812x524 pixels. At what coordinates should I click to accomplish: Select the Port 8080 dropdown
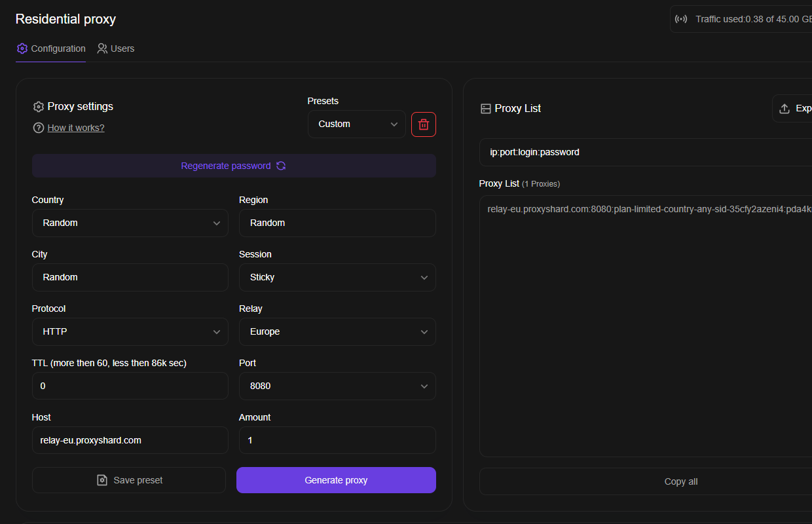[337, 386]
